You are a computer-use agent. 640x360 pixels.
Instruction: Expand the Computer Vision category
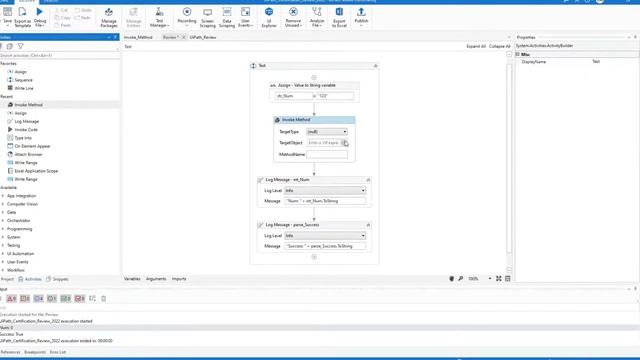[3, 204]
